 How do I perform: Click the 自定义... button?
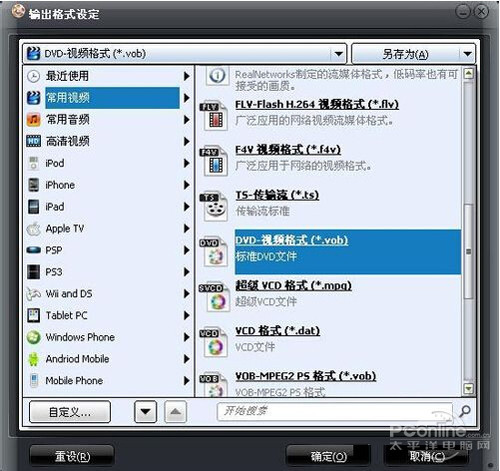(70, 412)
